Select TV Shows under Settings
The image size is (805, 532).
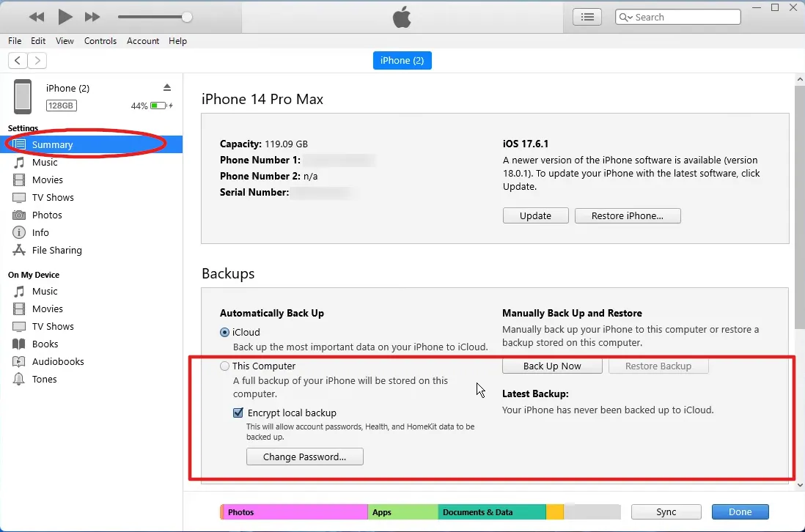(x=51, y=197)
